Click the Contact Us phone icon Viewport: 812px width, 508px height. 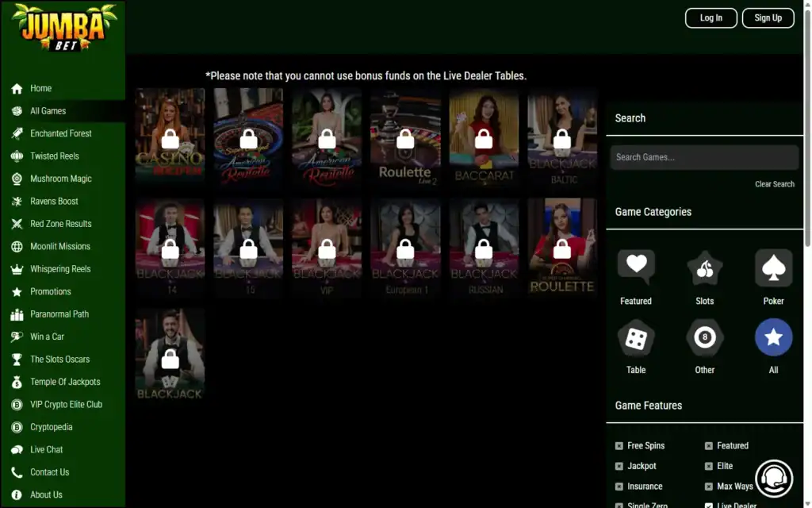(x=17, y=472)
